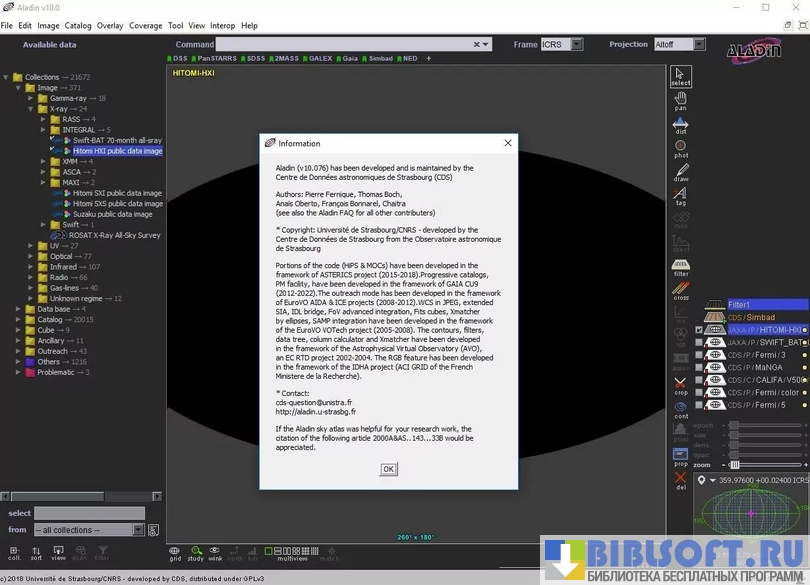Enable the CDS/P/MaNGA layer checkbox
Image resolution: width=810 pixels, height=585 pixels.
coord(699,367)
